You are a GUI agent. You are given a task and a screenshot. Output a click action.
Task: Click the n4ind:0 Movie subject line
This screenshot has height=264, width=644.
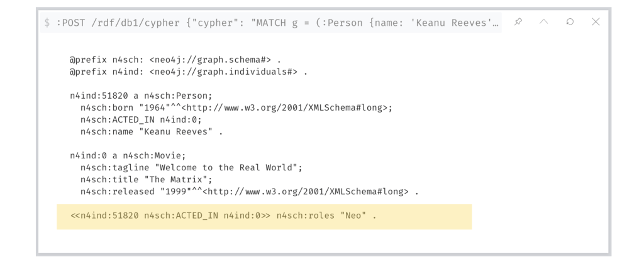click(x=128, y=156)
